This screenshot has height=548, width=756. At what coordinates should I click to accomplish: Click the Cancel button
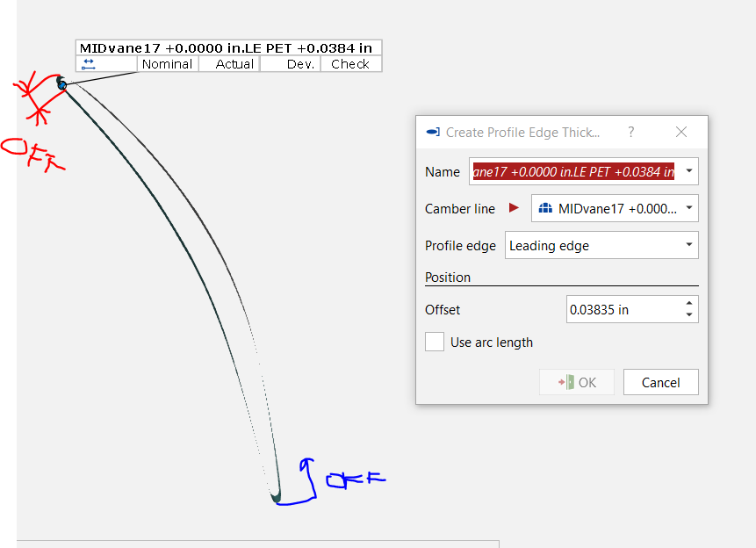660,383
